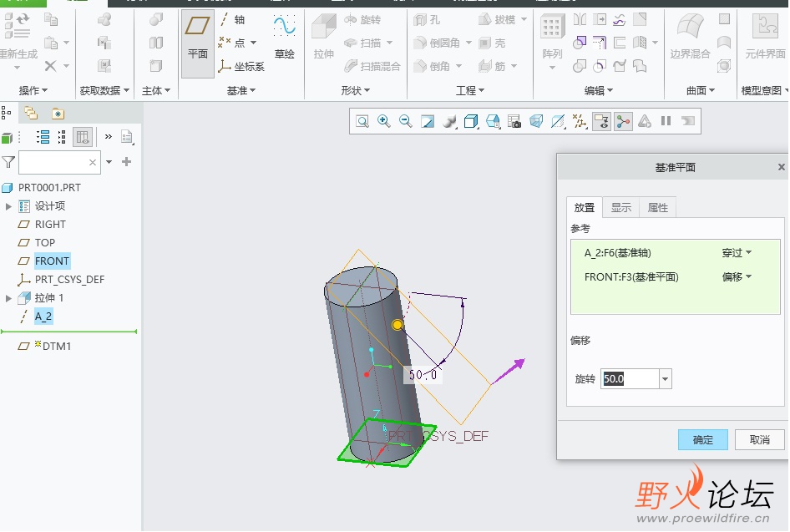Toggle the pause button in the view toolbar

[x=666, y=121]
